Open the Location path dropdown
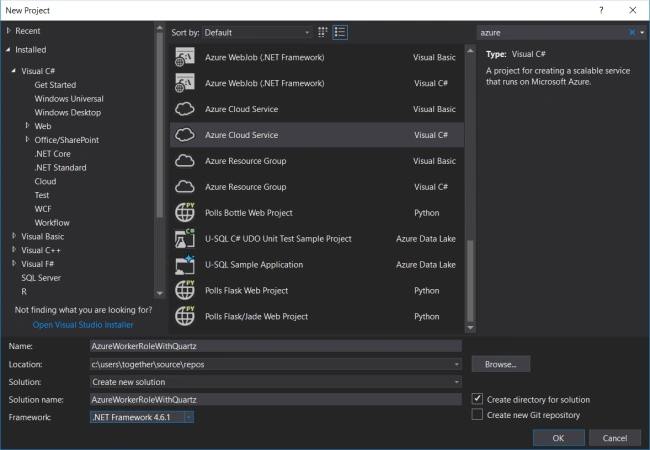 coord(456,365)
